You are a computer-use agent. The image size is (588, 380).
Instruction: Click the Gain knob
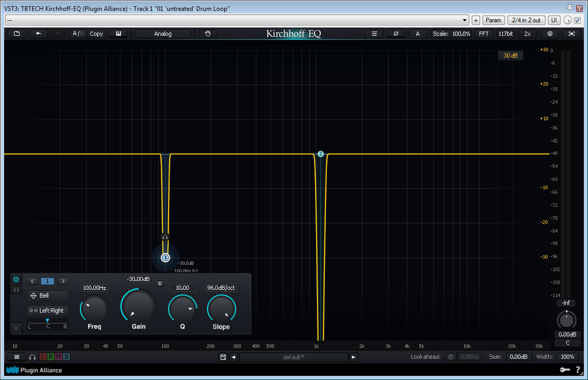(138, 305)
